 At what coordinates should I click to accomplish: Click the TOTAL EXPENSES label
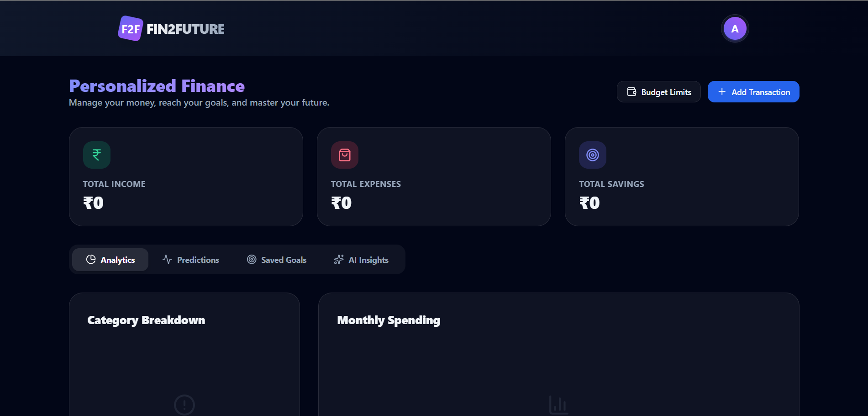366,184
